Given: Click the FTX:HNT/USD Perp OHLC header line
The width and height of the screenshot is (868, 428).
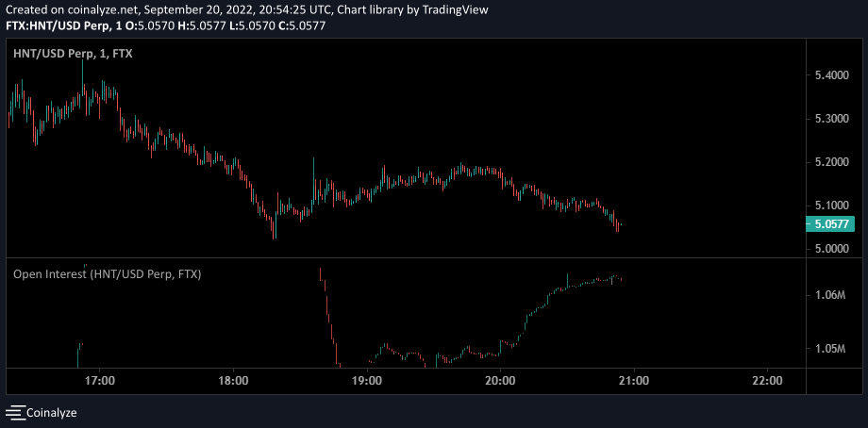Looking at the screenshot, I should [x=165, y=25].
